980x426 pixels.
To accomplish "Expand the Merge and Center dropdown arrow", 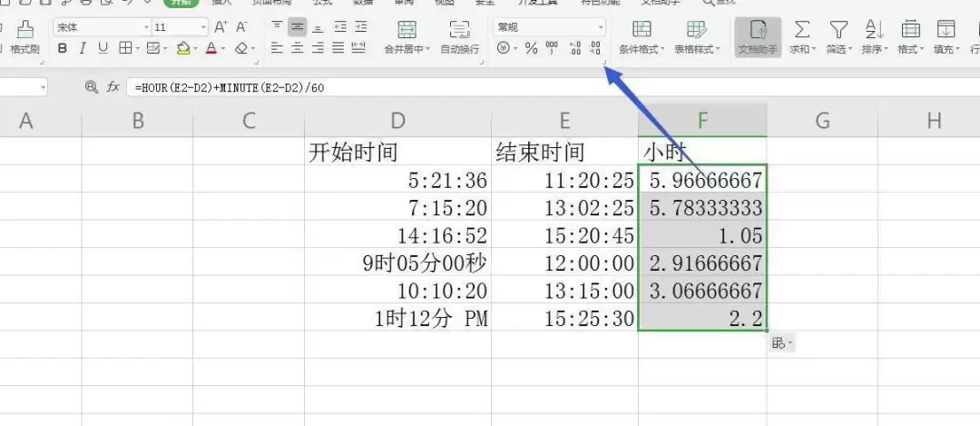I will [427, 49].
